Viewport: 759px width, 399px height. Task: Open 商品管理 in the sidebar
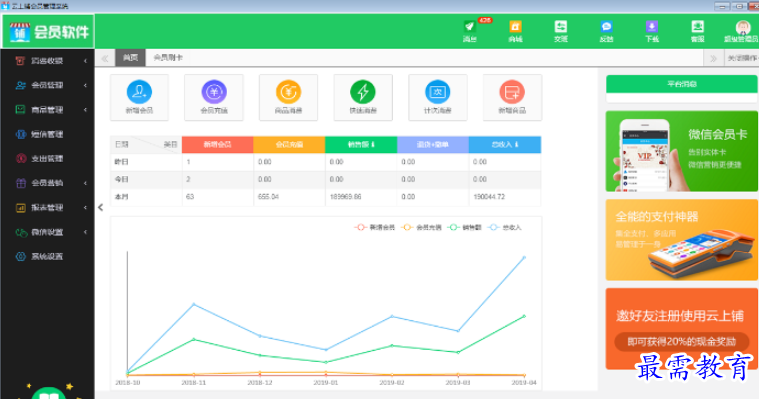point(47,110)
